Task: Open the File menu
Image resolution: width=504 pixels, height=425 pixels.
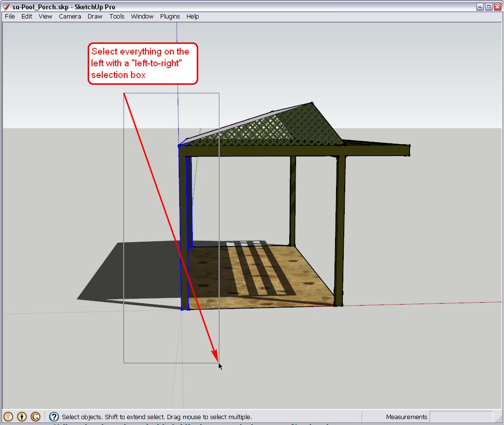Action: 10,16
